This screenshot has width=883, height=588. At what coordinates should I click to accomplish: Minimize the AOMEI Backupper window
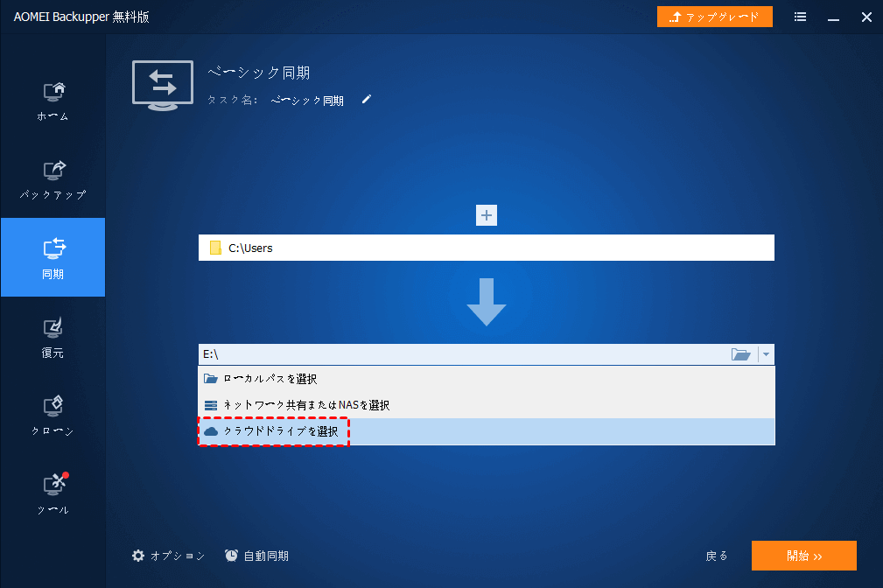tap(833, 17)
